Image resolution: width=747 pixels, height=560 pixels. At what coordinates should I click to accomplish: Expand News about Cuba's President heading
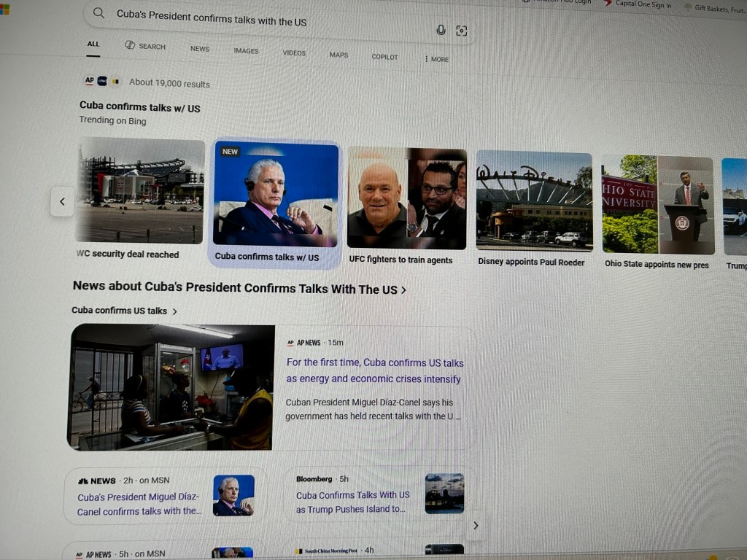coord(239,289)
